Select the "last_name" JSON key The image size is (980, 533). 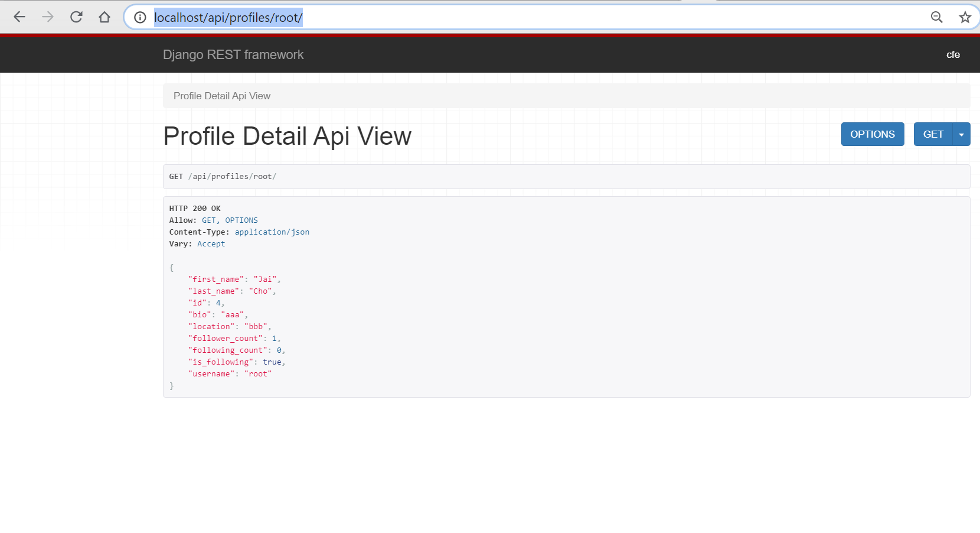(214, 291)
